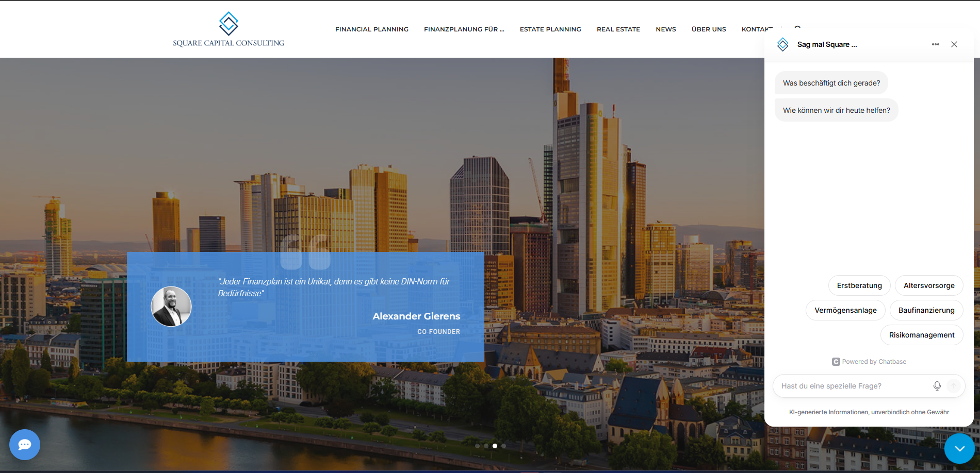Image resolution: width=980 pixels, height=473 pixels.
Task: Expand the FINANZPLANUNG FÜR ... dropdown menu
Action: pyautogui.click(x=464, y=29)
